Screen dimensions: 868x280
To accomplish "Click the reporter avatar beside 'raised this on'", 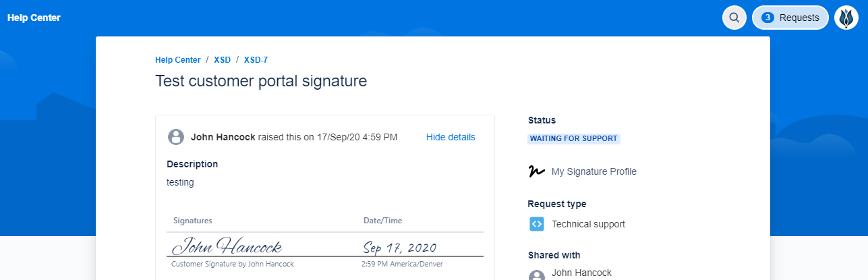I will tap(176, 137).
